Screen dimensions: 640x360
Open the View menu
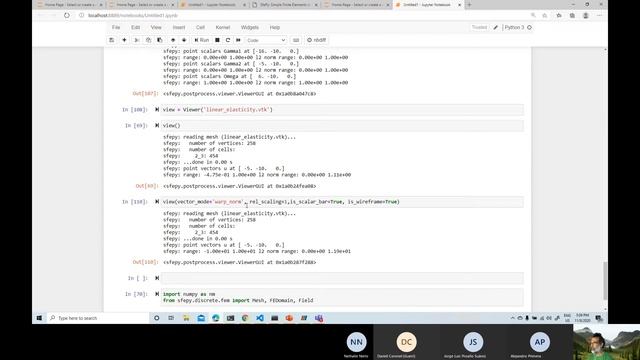point(156,27)
